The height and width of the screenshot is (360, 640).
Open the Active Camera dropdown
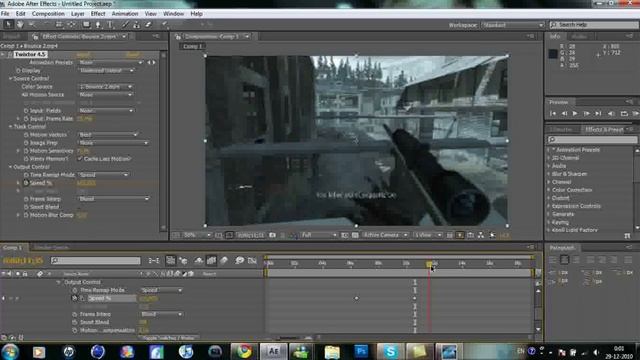point(385,235)
